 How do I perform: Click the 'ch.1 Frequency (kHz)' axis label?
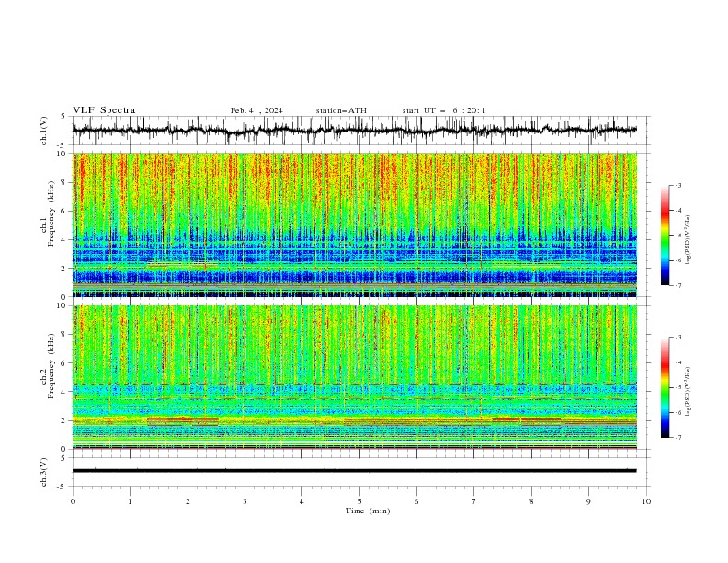[49, 213]
